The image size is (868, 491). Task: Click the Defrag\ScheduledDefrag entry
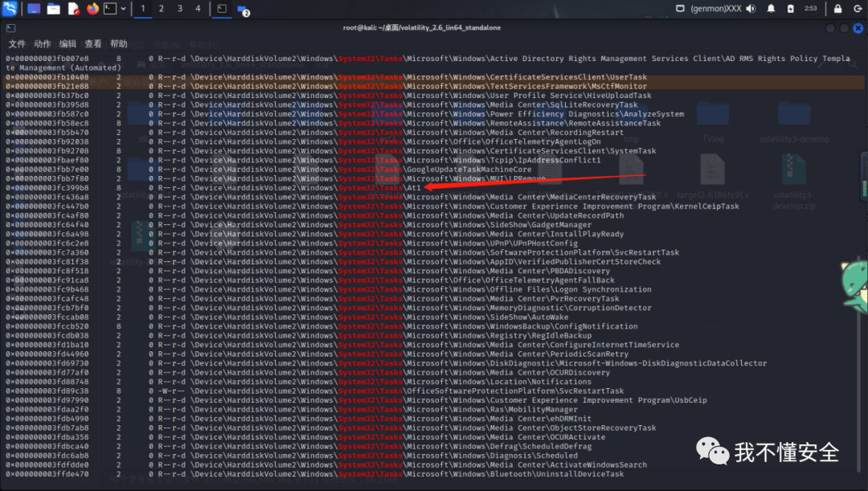(x=540, y=446)
